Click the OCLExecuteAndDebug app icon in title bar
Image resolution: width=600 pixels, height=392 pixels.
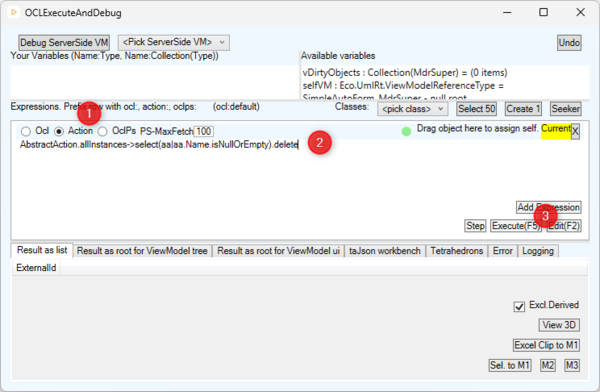13,13
